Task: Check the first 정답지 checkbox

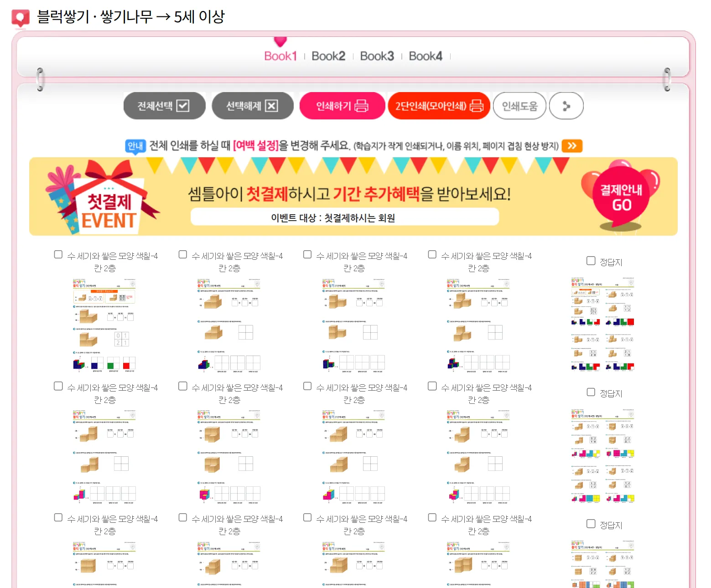Action: (x=591, y=261)
